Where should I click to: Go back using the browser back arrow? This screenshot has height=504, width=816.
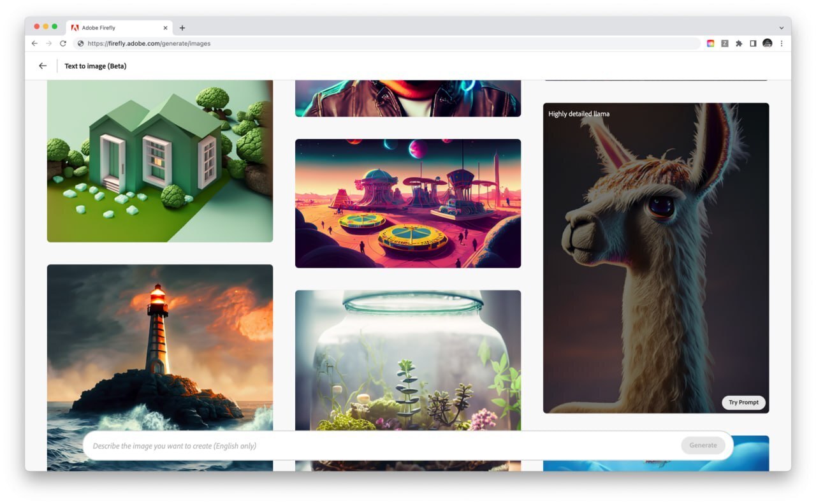tap(34, 43)
